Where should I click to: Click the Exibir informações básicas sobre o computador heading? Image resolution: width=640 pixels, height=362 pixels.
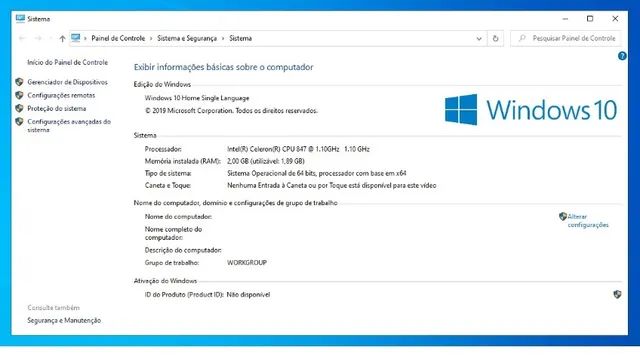tap(224, 67)
